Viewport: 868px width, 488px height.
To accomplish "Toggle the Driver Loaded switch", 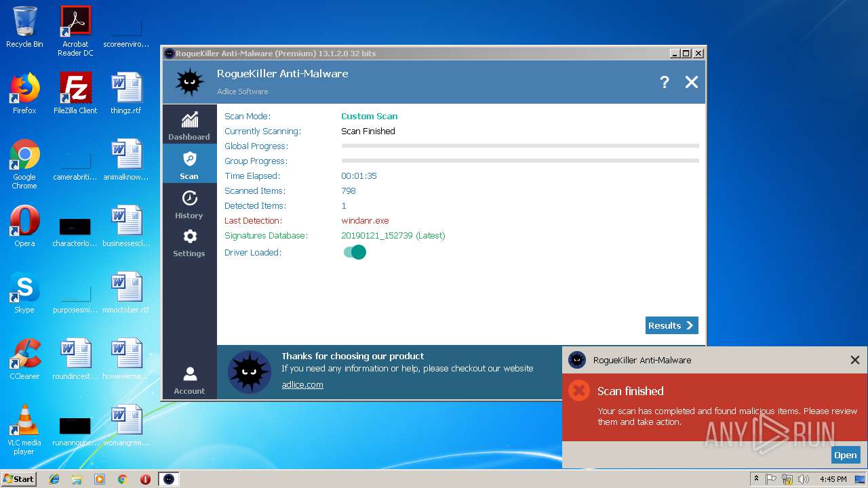I will coord(355,252).
